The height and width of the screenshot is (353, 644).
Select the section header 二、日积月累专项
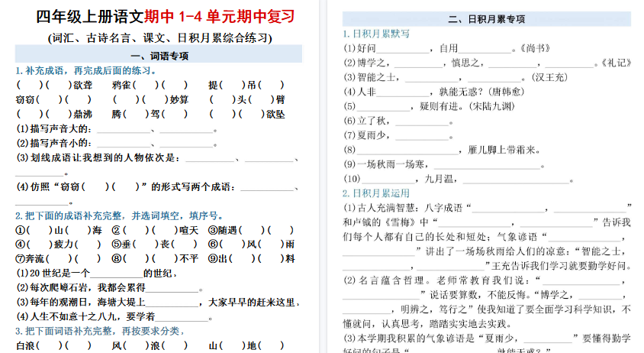point(487,19)
